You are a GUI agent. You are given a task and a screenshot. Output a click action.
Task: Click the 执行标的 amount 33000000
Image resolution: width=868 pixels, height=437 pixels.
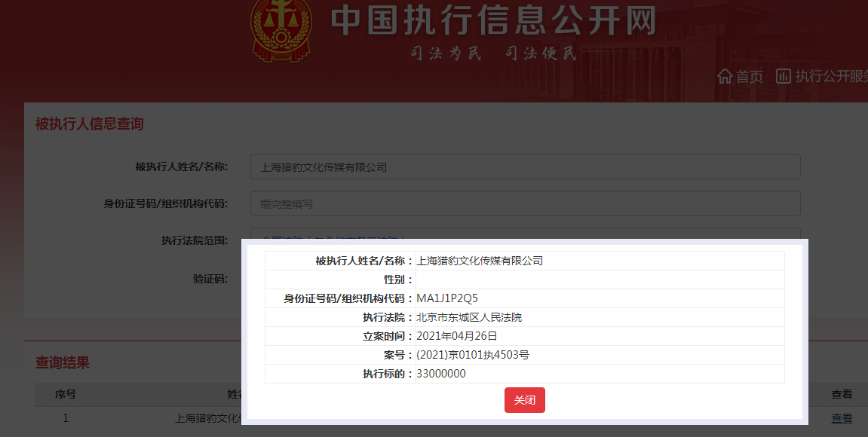[441, 374]
